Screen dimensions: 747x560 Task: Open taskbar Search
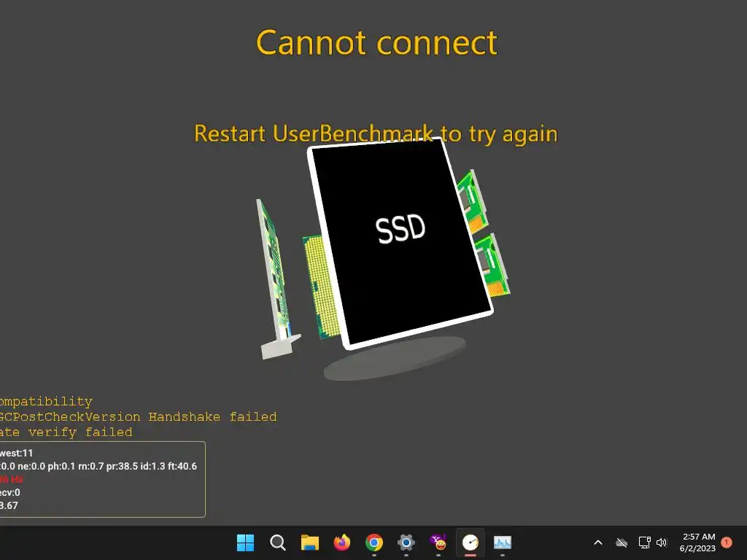(x=277, y=542)
